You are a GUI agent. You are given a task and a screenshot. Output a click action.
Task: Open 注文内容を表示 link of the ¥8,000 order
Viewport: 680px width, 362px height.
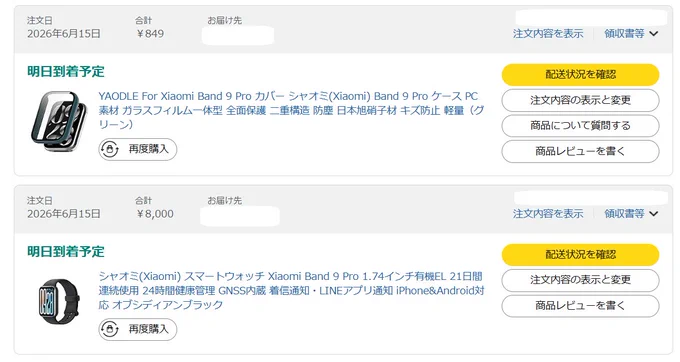point(548,213)
